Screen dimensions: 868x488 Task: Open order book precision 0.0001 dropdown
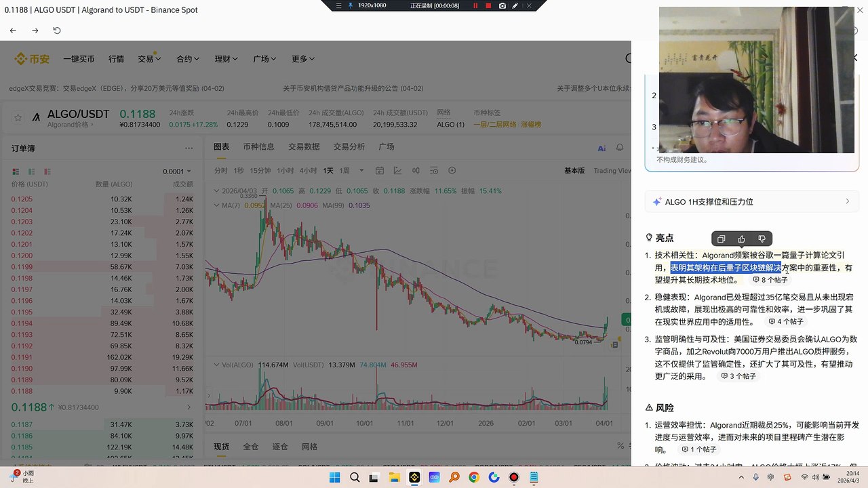coord(177,171)
